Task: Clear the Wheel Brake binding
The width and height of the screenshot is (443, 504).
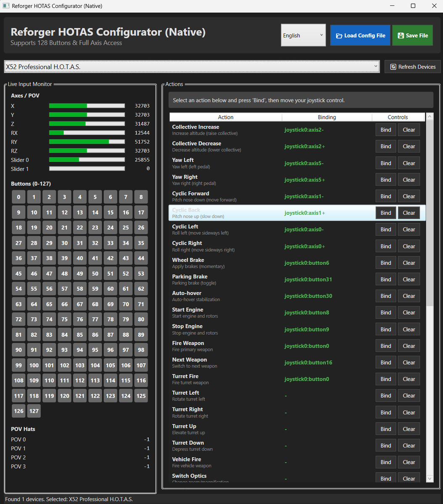Action: pyautogui.click(x=409, y=263)
